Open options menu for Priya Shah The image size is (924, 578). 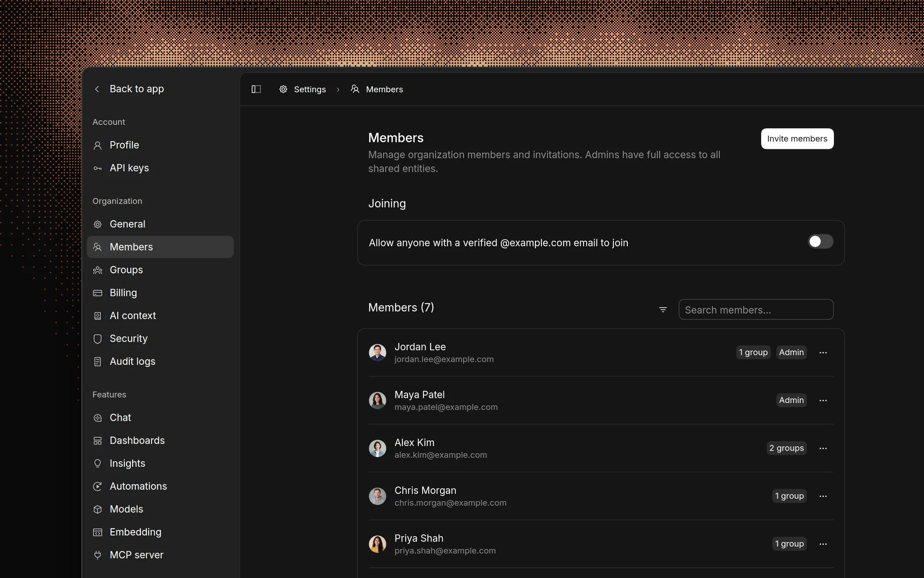[823, 544]
